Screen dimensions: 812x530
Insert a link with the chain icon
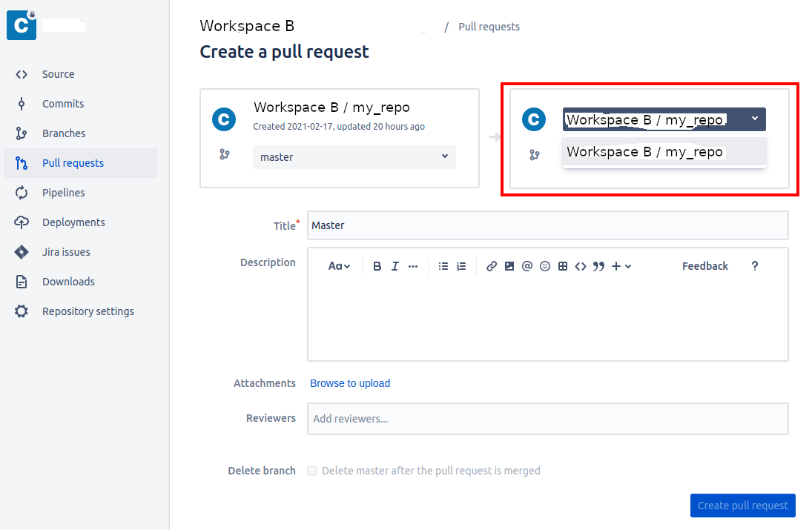tap(492, 266)
